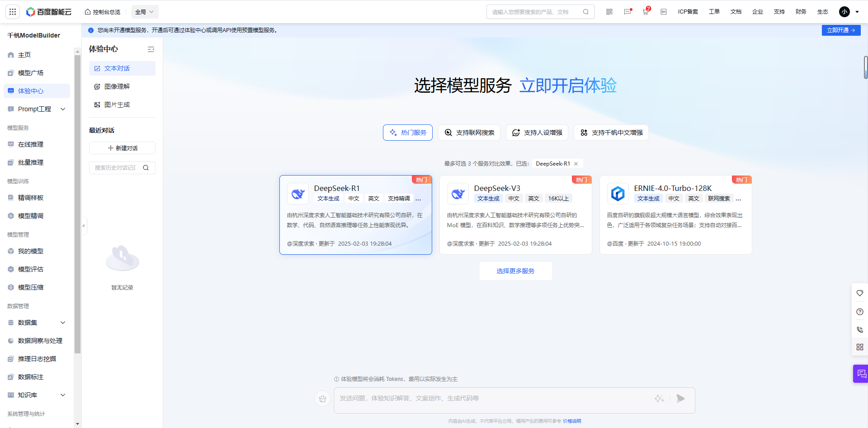Click the sidebar scroll down arrow
The width and height of the screenshot is (868, 428).
(77, 424)
